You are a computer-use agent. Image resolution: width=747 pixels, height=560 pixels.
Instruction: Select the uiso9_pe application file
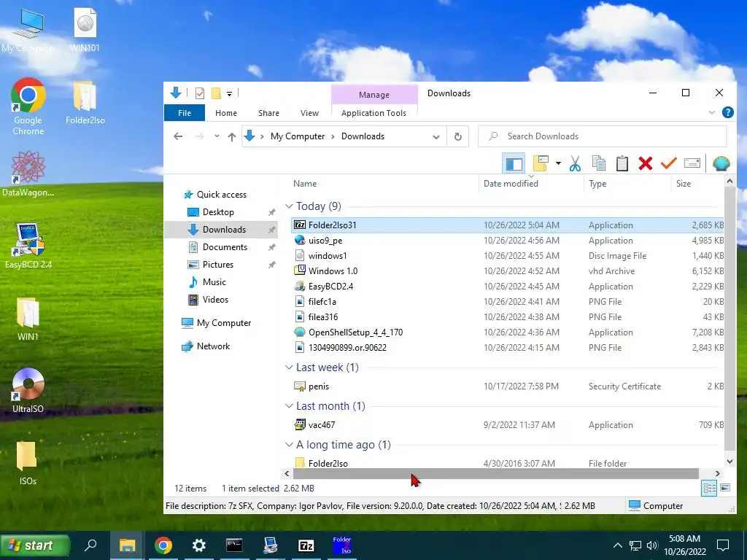[325, 241]
